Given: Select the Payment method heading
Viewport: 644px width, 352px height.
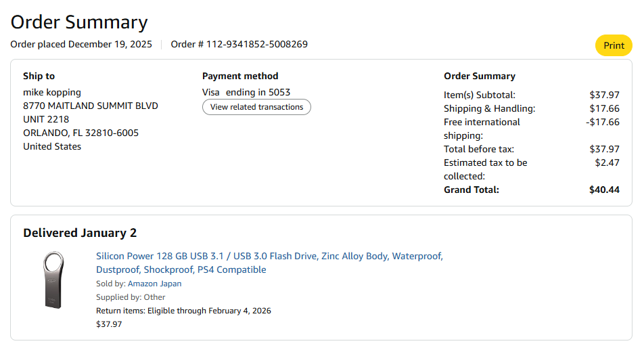Looking at the screenshot, I should coord(240,76).
